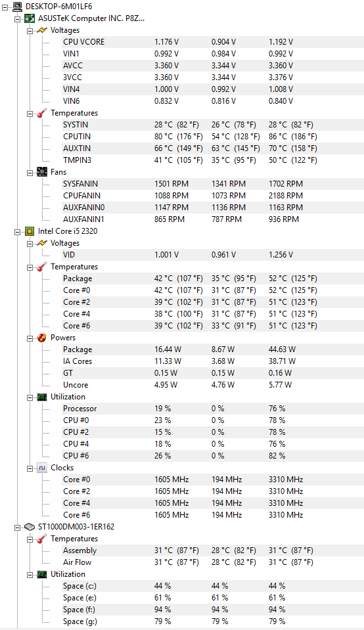Collapse the Fans section

click(x=30, y=172)
